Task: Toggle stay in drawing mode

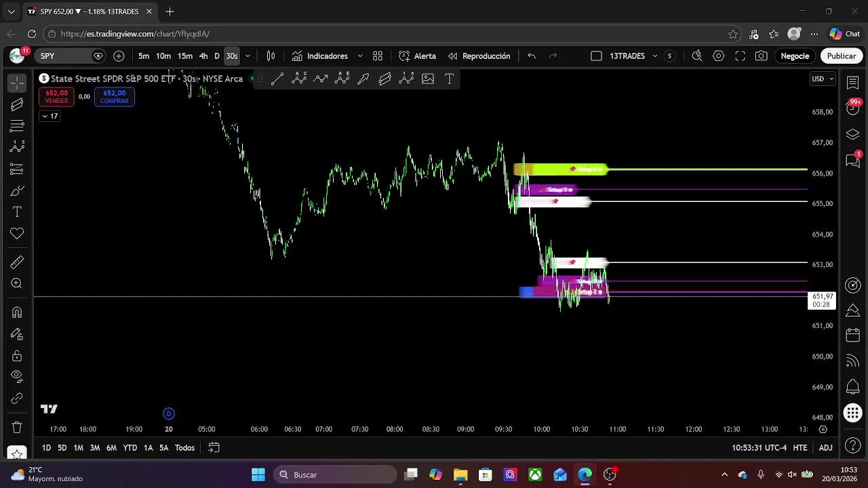Action: click(17, 334)
